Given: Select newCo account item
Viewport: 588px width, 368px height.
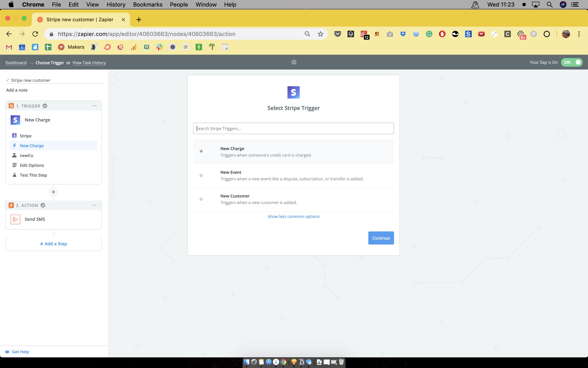Looking at the screenshot, I should 53,156.
